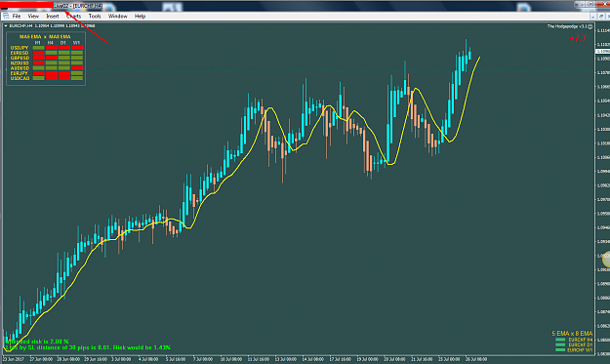This screenshot has height=364, width=610.
Task: Open the Insert menu
Action: coord(53,16)
